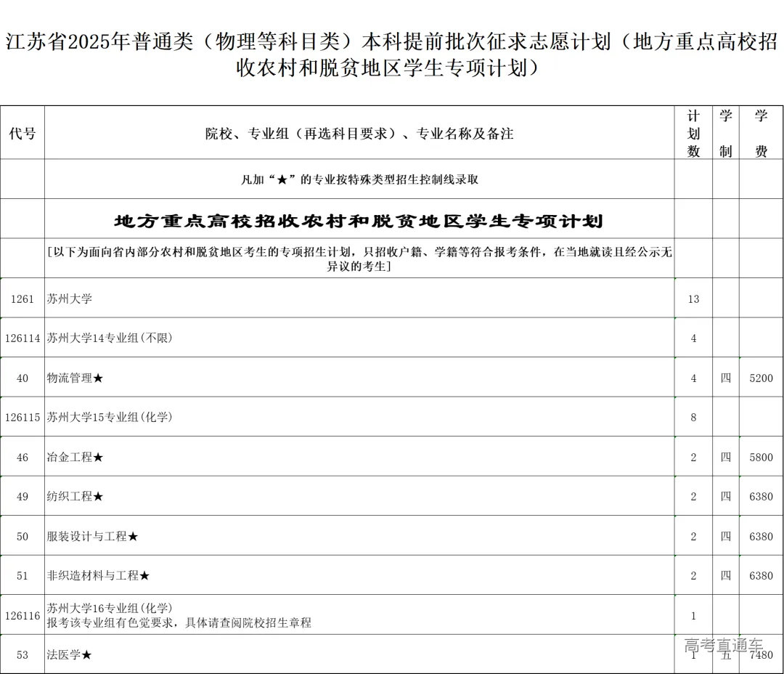This screenshot has height=674, width=784.
Task: Click the bracketed eligibility note paragraph
Action: point(358,259)
